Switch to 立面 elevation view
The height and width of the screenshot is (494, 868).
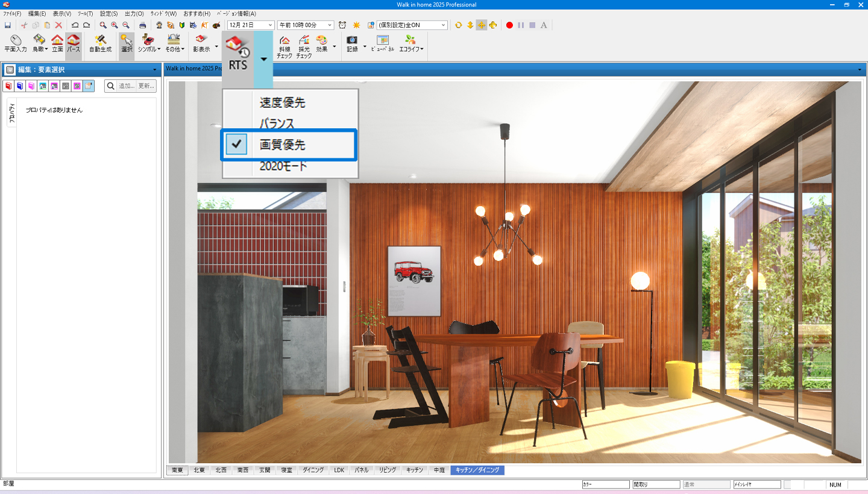coord(57,45)
